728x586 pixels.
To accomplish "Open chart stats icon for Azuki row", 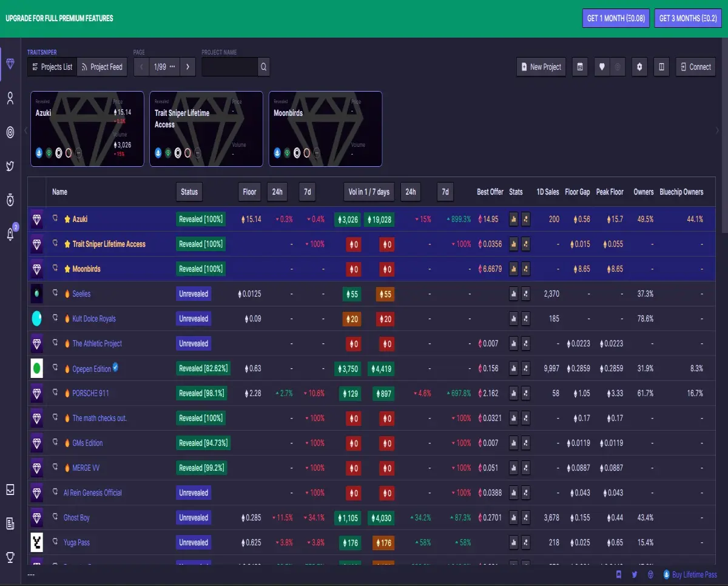I will tap(514, 219).
